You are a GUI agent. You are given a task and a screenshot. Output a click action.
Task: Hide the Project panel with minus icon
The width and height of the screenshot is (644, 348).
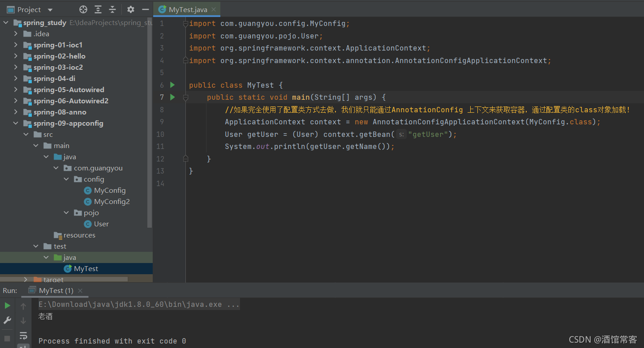pyautogui.click(x=145, y=9)
